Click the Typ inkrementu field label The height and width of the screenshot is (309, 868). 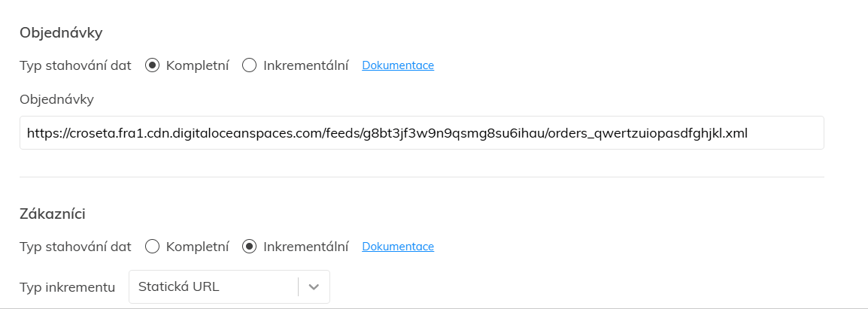tap(68, 286)
